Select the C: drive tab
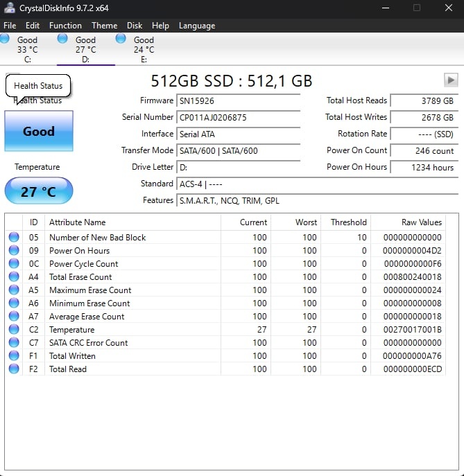Image resolution: width=464 pixels, height=476 pixels. [27, 49]
